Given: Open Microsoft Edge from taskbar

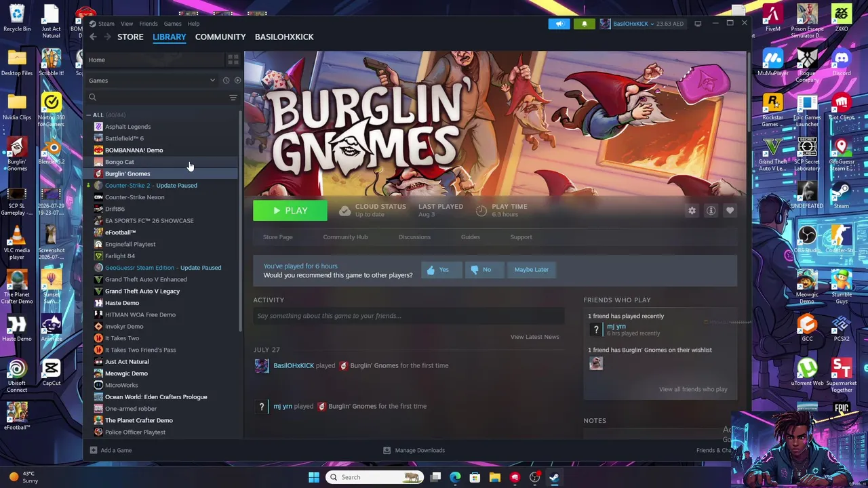Looking at the screenshot, I should 455,477.
